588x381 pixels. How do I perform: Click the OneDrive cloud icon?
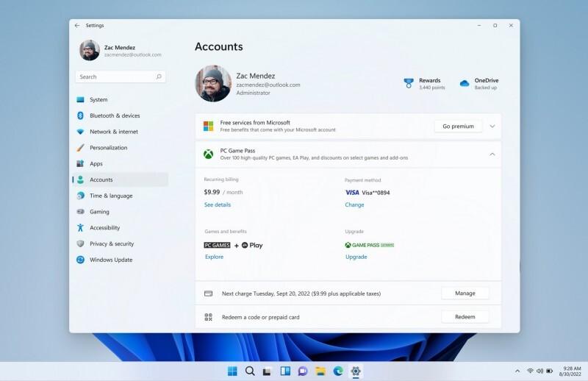(465, 83)
